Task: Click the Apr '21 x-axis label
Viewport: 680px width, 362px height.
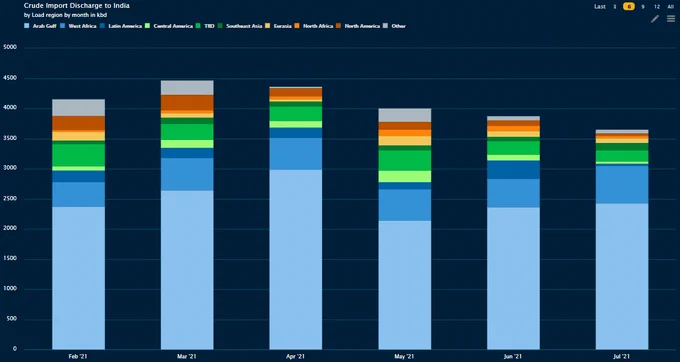Action: click(295, 356)
